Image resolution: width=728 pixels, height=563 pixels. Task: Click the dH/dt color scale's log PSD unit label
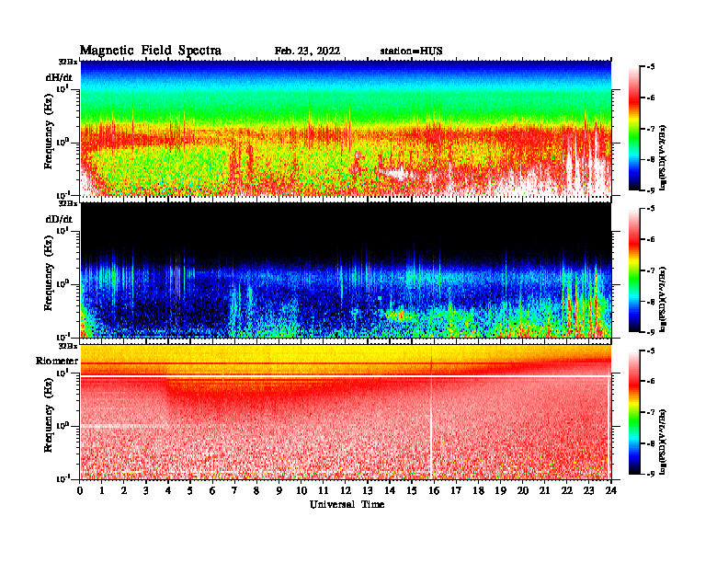pyautogui.click(x=664, y=157)
